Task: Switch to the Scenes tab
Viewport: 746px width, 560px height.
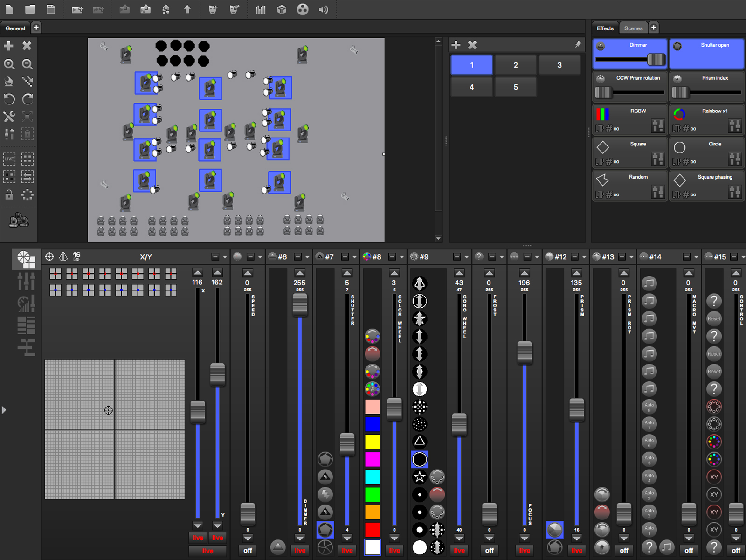Action: 633,28
